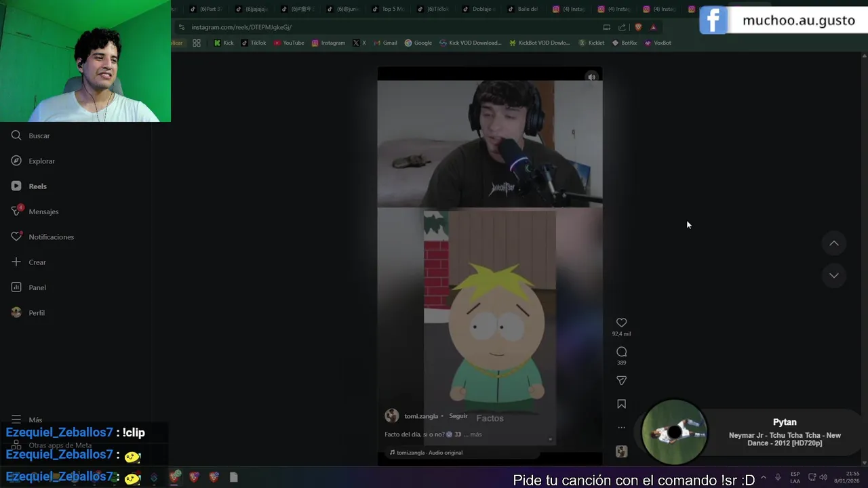Open reel three-dot options menu

coord(621,428)
